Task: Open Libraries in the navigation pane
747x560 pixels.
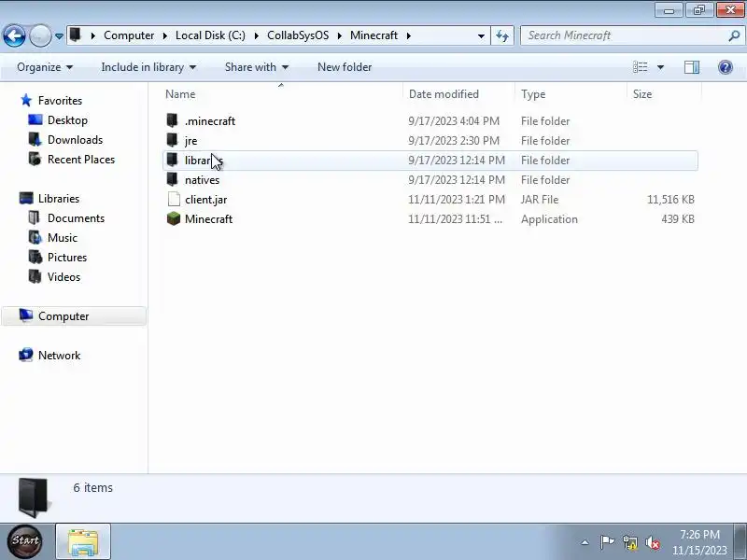Action: point(59,199)
